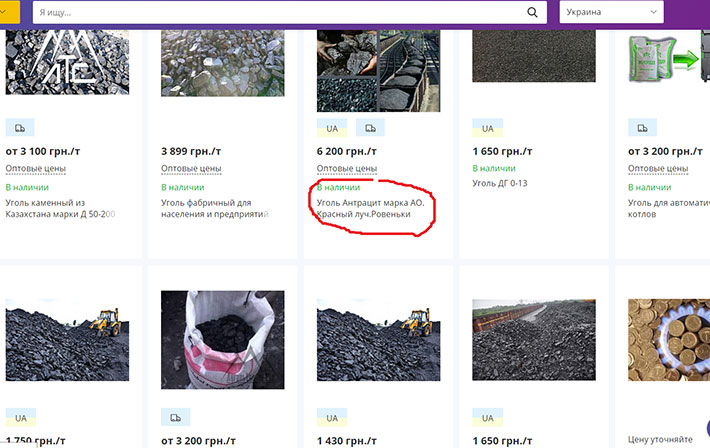710x448 pixels.
Task: Open 'Оптовые цены' under 3 899 грн./т
Action: pos(191,169)
